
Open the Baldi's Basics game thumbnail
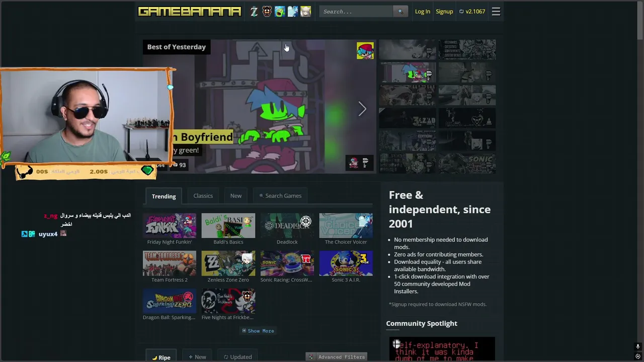228,225
